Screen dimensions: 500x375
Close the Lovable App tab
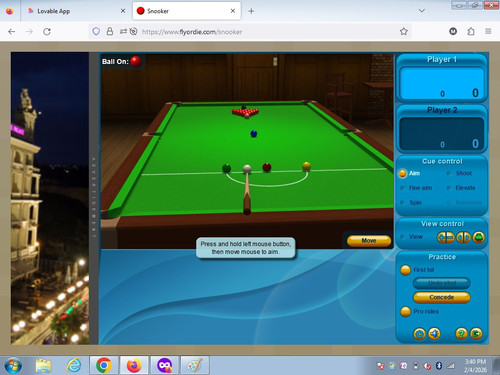(123, 11)
